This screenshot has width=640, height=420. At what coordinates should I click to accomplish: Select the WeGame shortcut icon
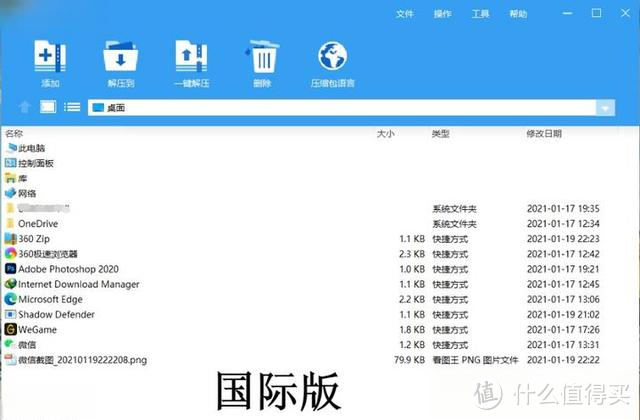(11, 329)
